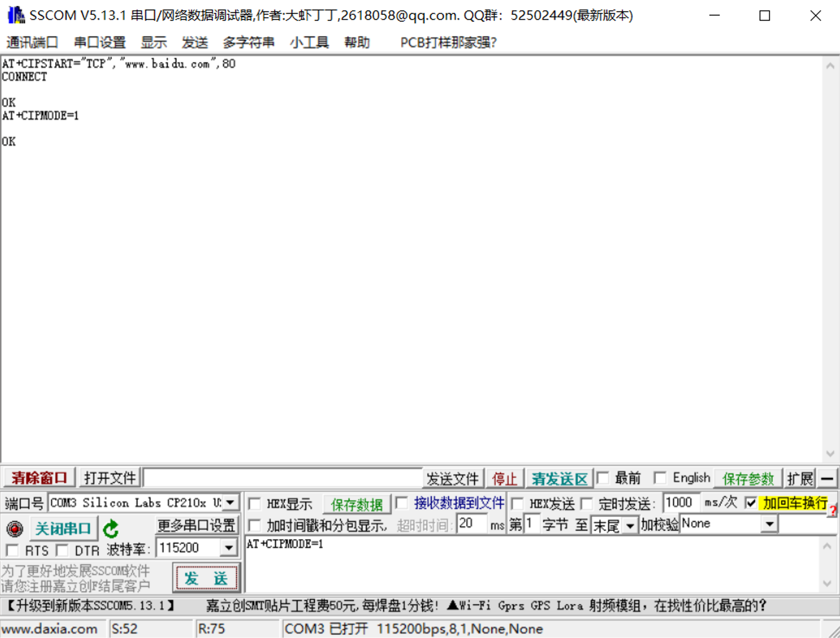This screenshot has height=638, width=840.
Task: Click the red record indicator icon
Action: click(15, 528)
